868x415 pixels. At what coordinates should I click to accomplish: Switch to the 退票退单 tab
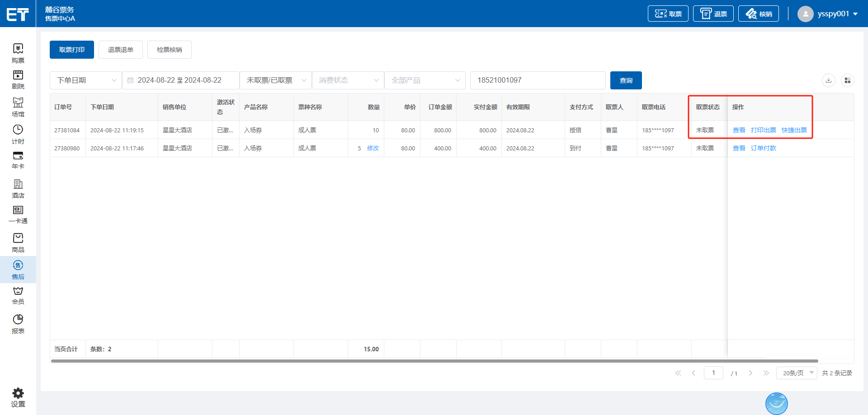pyautogui.click(x=121, y=50)
